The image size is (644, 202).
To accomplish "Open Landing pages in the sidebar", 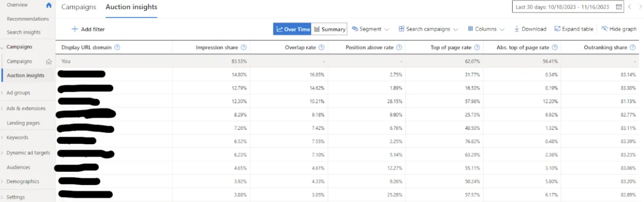I will click(x=23, y=123).
